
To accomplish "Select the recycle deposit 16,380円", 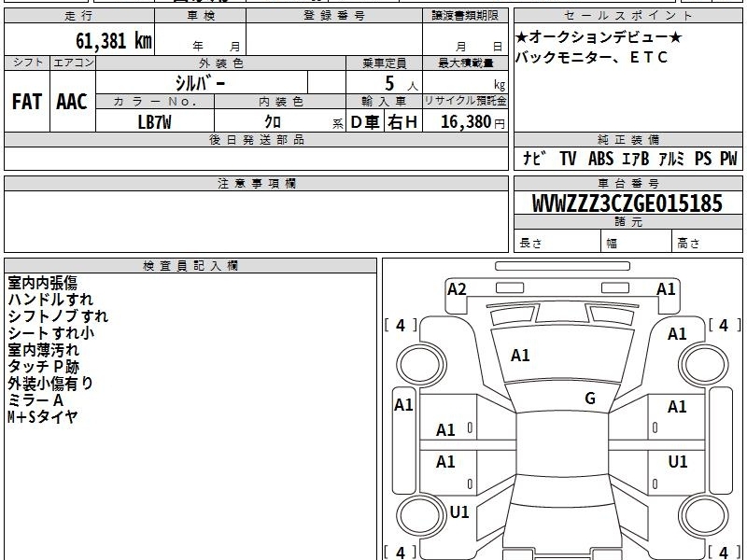I will [472, 122].
